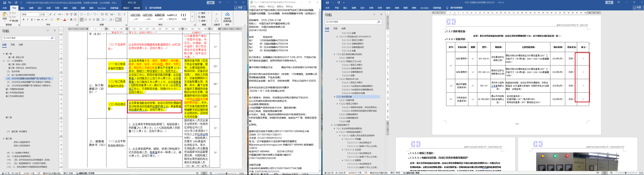Open the 插入 tab in left Word window
Viewport: 644px width, 175px height.
click(x=23, y=8)
